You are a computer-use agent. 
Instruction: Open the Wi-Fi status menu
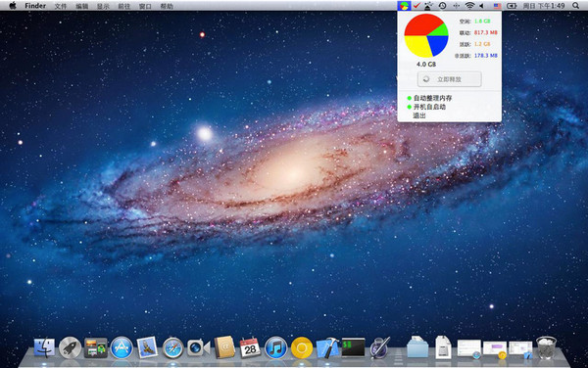[x=469, y=6]
